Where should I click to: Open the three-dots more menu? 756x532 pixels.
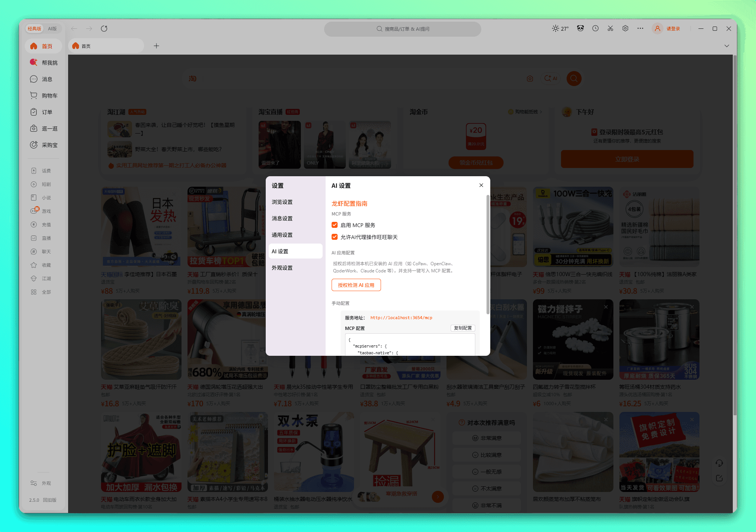(640, 28)
